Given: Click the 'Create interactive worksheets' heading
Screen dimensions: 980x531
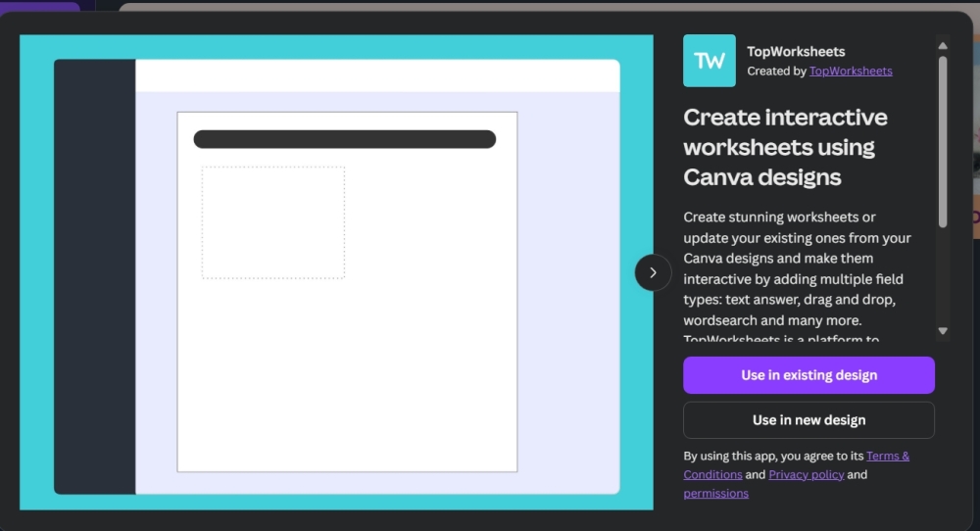Looking at the screenshot, I should (785, 147).
